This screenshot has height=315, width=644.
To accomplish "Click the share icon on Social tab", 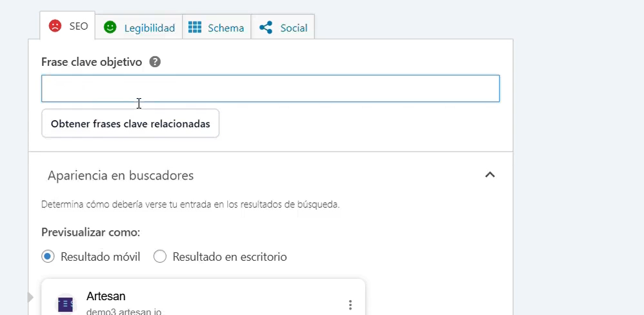I will click(x=266, y=28).
